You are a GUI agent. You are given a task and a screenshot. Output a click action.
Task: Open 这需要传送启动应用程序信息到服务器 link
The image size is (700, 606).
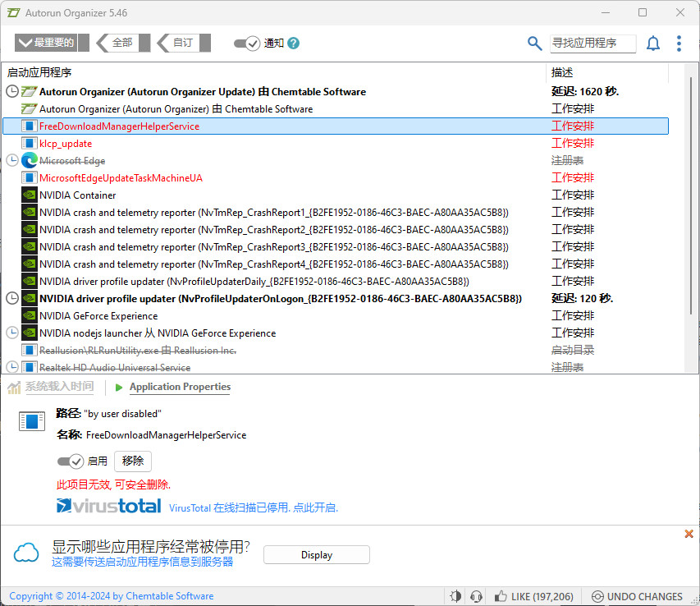coord(143,562)
